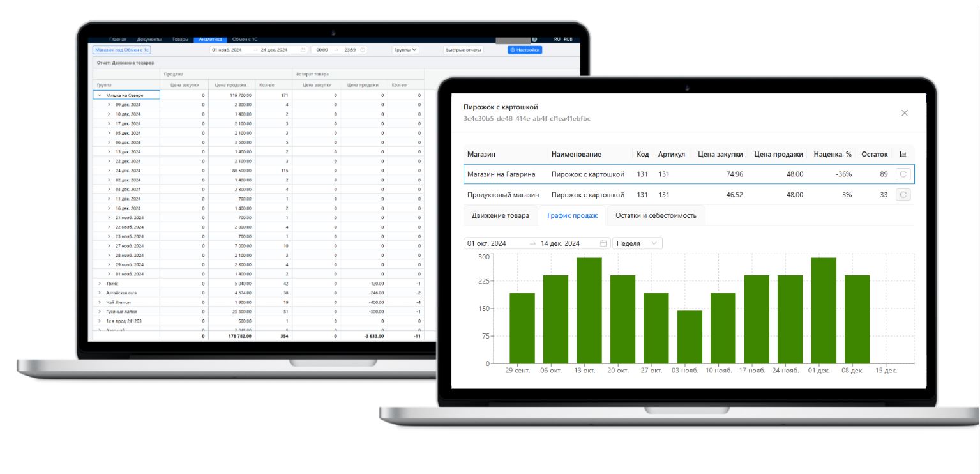This screenshot has width=980, height=474.
Task: Expand the Алтайская сага group
Action: (x=100, y=293)
